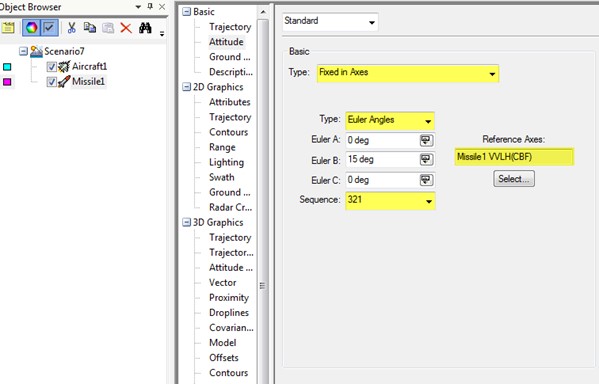Open unit options button for Euler B
Screen dimensions: 599x384
coord(426,159)
